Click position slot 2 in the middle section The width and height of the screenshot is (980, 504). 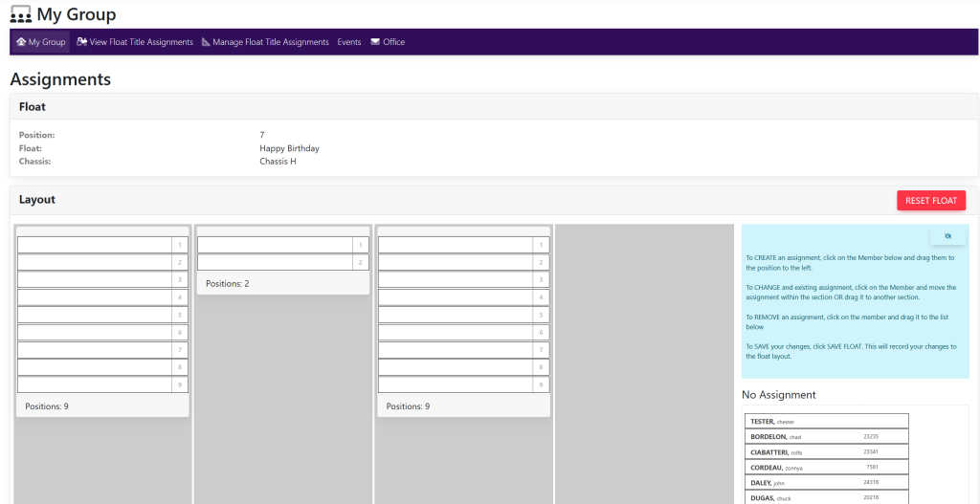[275, 262]
